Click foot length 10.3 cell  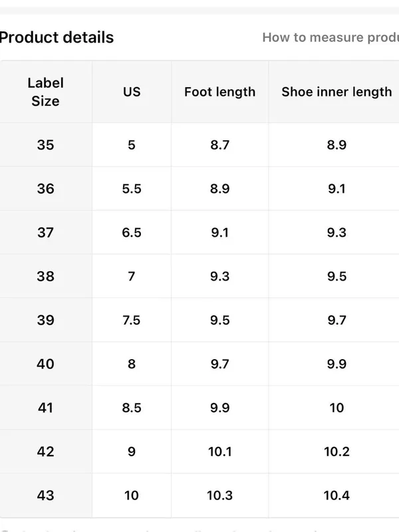pyautogui.click(x=220, y=495)
